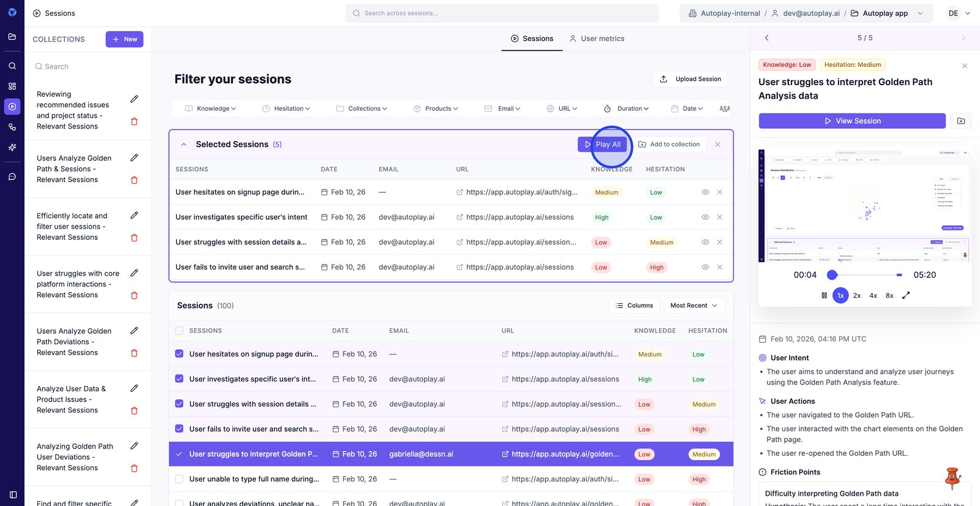Delete the 'Users Analyze Golden Path & Sessions' collection
980x506 pixels.
click(x=134, y=180)
